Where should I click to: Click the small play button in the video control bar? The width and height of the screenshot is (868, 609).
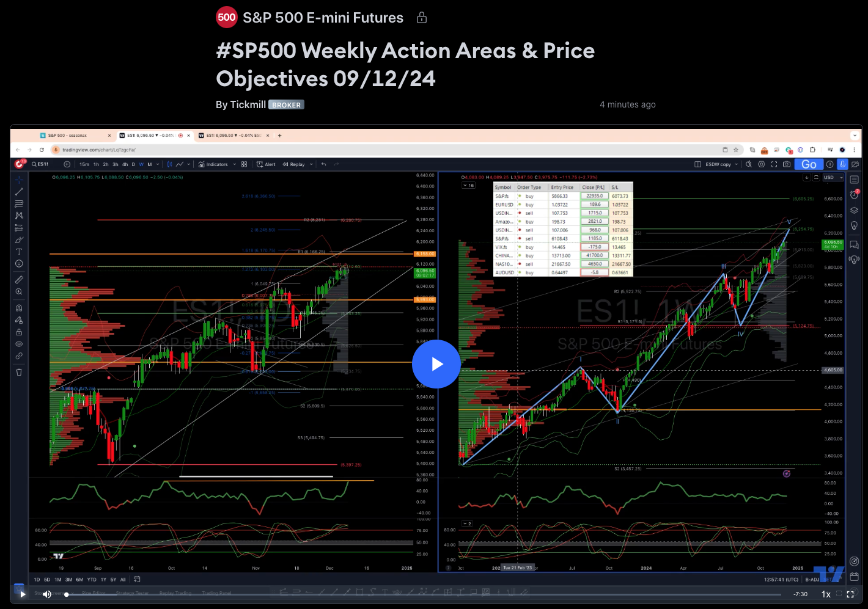pos(22,594)
